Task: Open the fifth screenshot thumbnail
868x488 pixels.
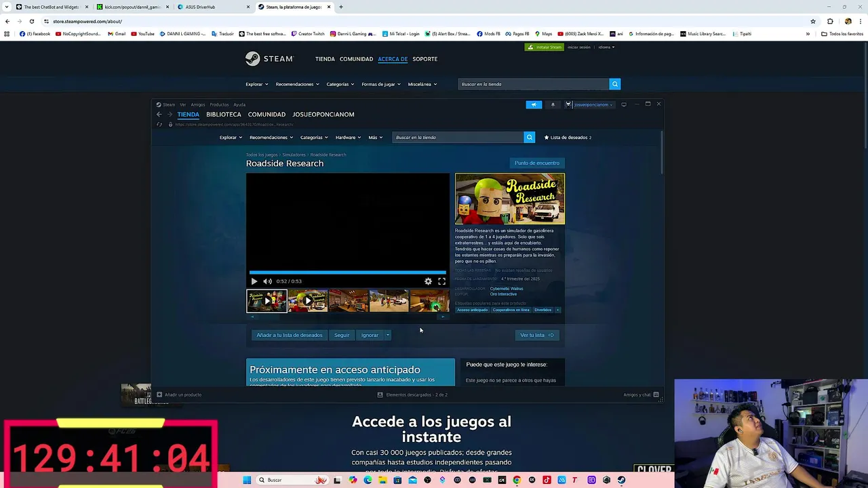Action: click(x=429, y=300)
